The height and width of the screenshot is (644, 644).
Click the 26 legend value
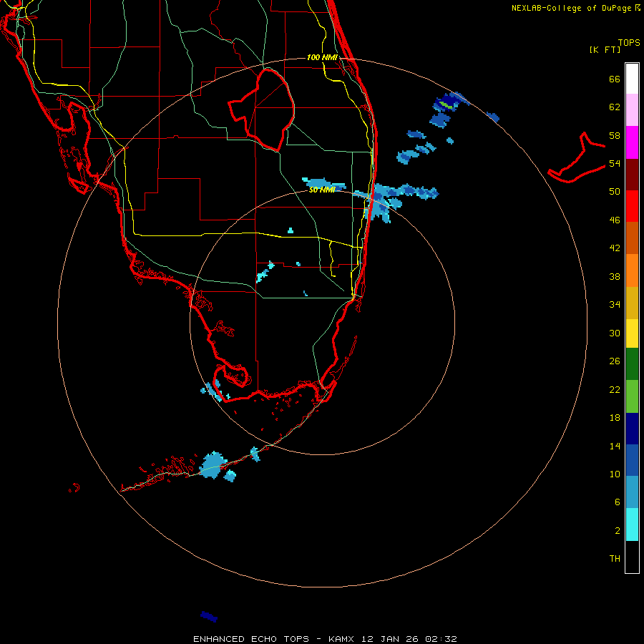[615, 361]
